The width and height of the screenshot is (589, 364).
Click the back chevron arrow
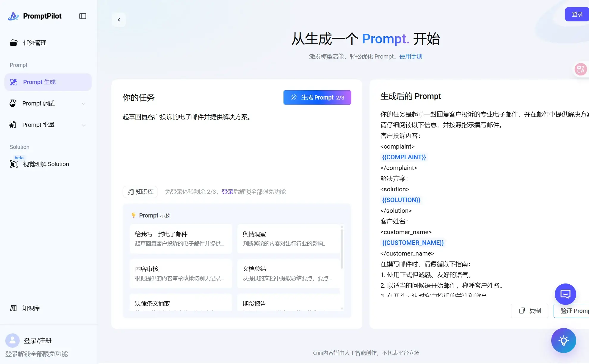tap(119, 20)
